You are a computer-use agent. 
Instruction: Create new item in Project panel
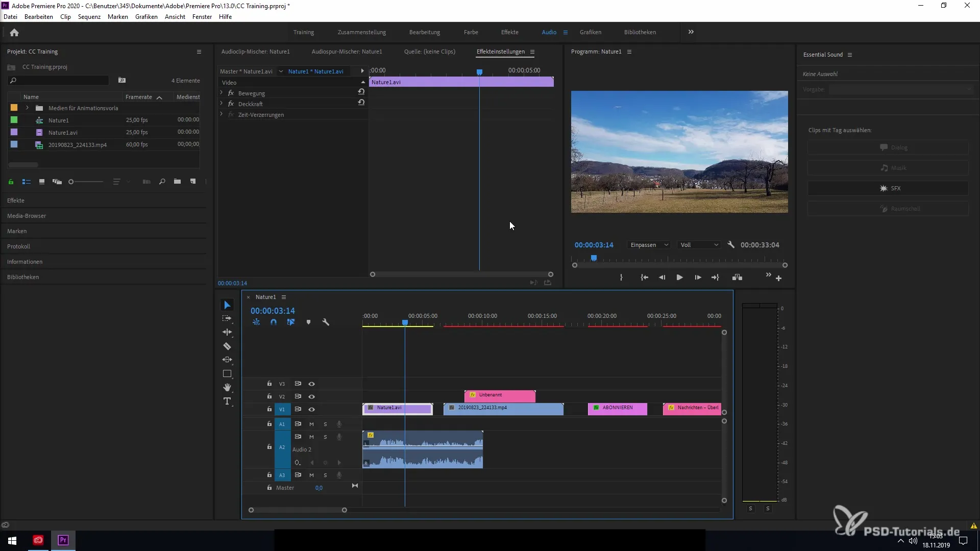[193, 182]
